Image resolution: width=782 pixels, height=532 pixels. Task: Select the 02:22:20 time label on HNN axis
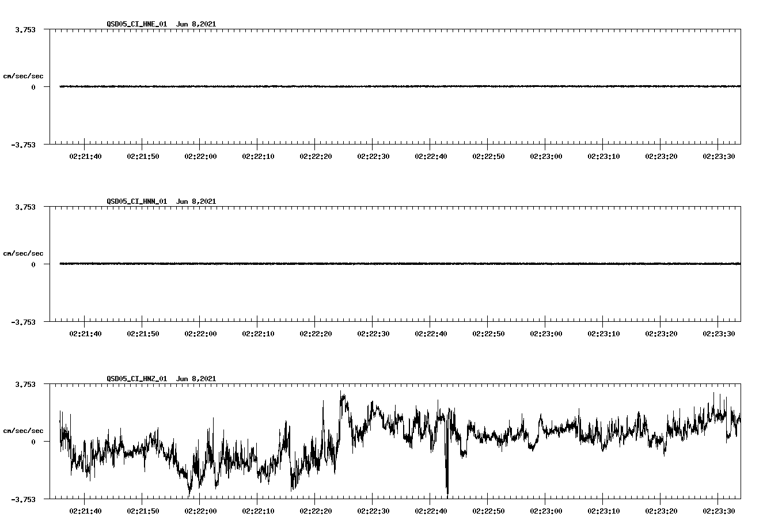[316, 334]
